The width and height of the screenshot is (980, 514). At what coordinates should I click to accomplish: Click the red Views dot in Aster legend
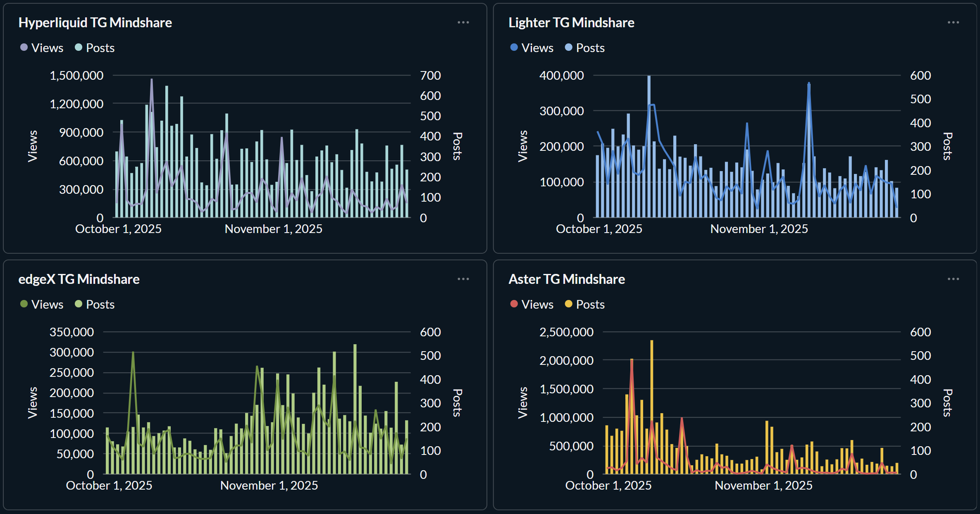click(514, 304)
